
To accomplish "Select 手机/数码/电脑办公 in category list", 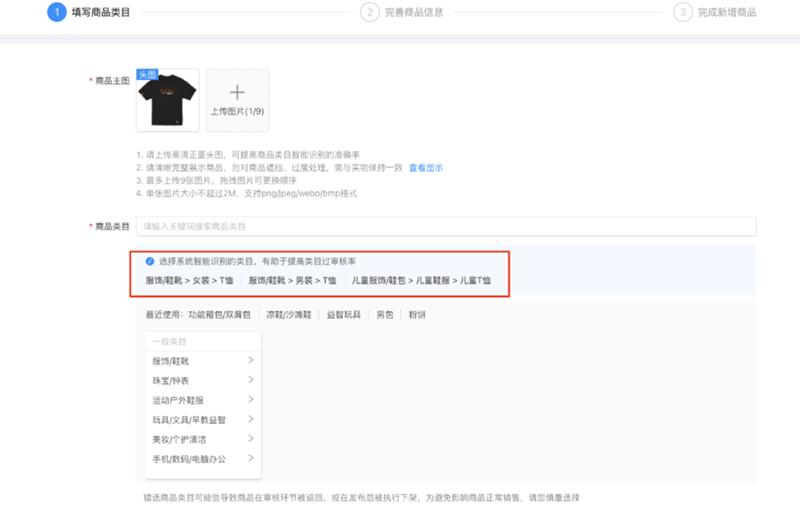I will click(x=189, y=459).
